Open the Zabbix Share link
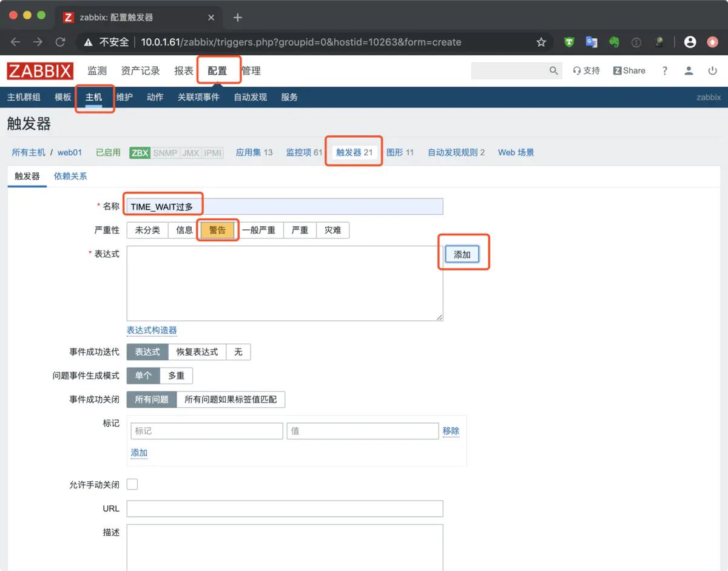728x571 pixels. (x=629, y=70)
